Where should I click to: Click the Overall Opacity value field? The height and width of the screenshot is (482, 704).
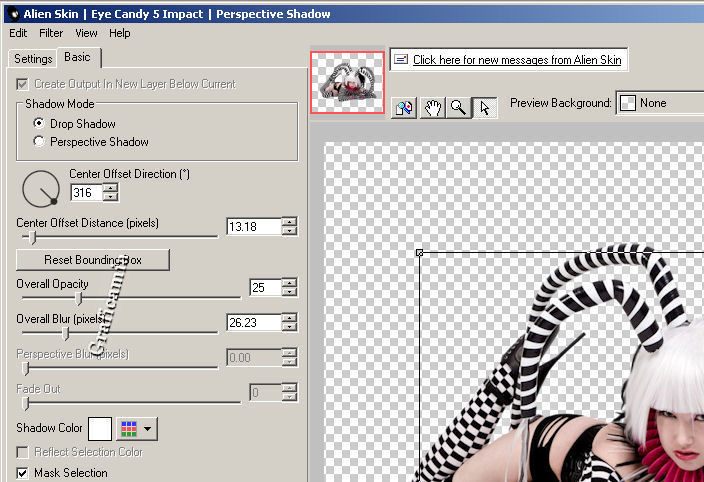click(x=265, y=288)
